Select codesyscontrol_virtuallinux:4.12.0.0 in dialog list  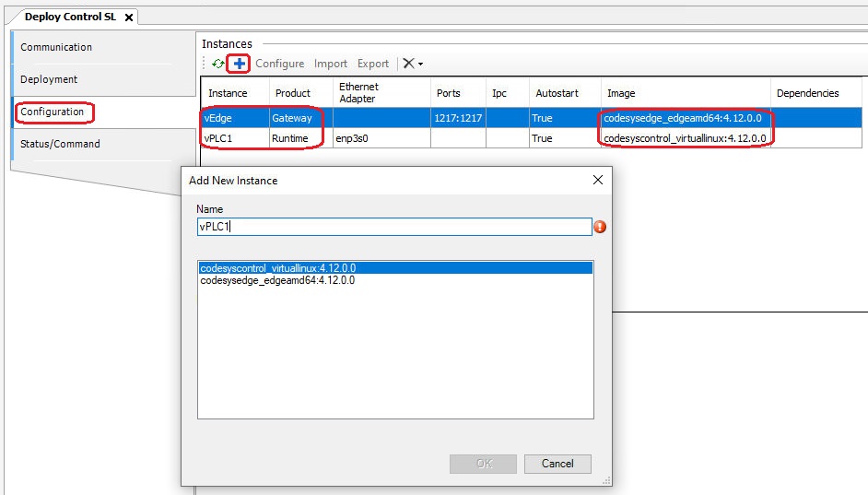(x=396, y=268)
